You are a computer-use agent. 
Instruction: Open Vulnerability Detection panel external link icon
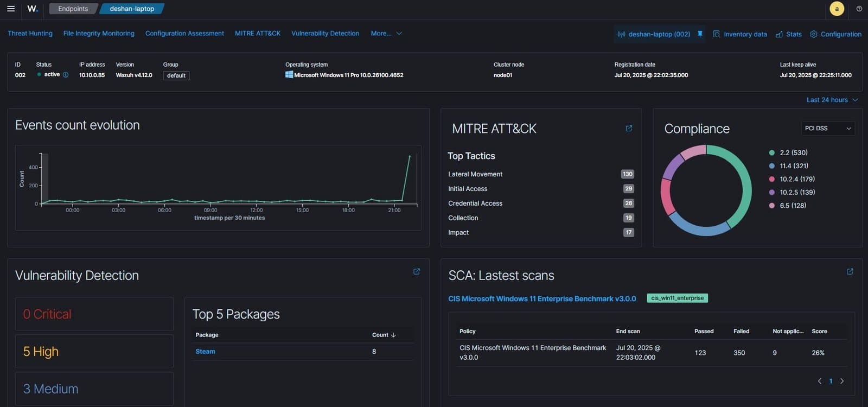tap(417, 271)
